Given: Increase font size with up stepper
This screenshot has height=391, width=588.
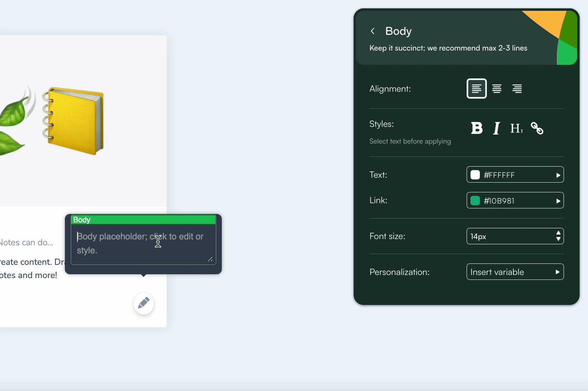Looking at the screenshot, I should (x=558, y=234).
